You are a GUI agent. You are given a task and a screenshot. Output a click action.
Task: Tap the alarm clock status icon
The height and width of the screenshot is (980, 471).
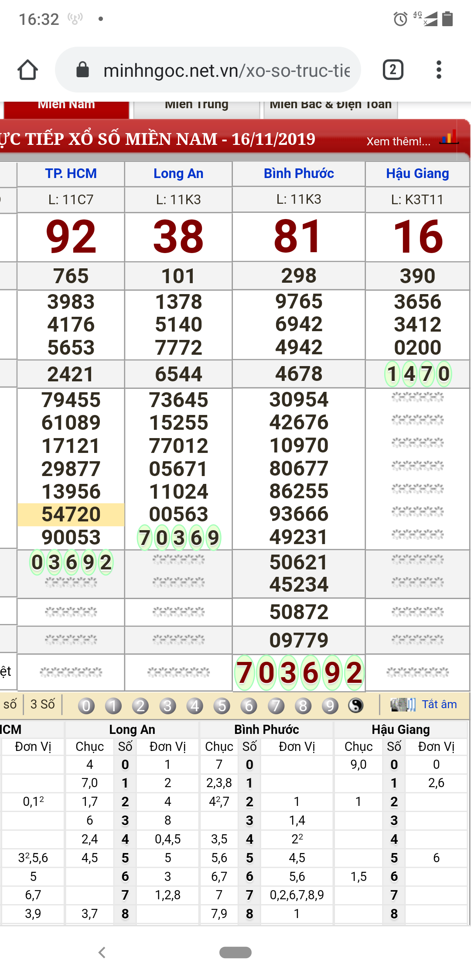click(x=400, y=19)
